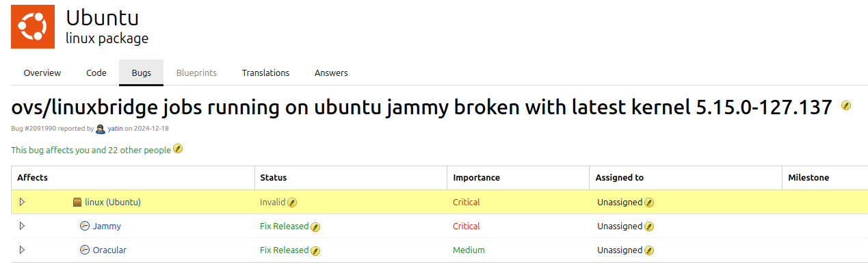Edit Oracular assignee pencil icon
The image size is (868, 273).
point(649,250)
